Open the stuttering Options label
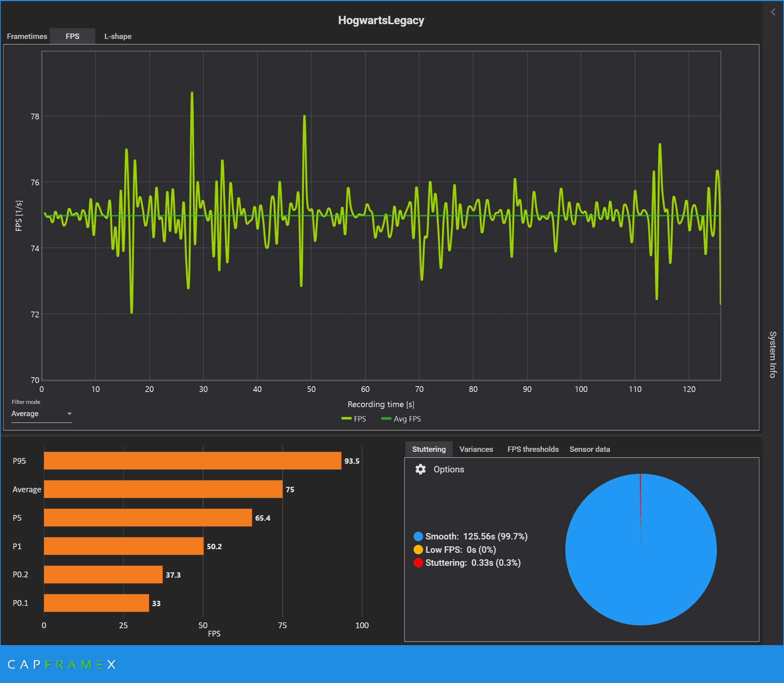 [x=449, y=469]
